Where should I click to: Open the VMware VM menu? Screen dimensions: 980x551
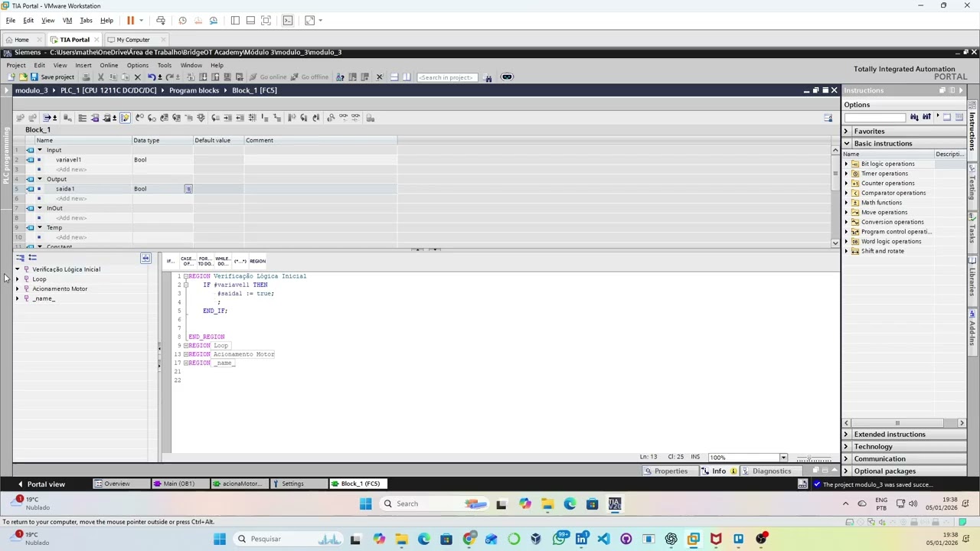(67, 21)
